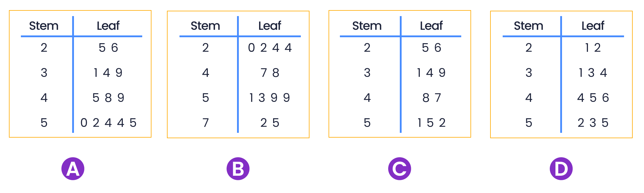
Task: Select leaf row 2 3 5 in plot D
Action: (x=593, y=123)
